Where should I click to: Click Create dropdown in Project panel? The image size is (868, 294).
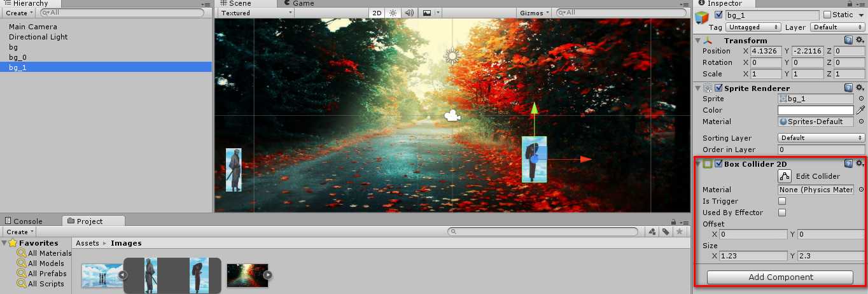(20, 232)
